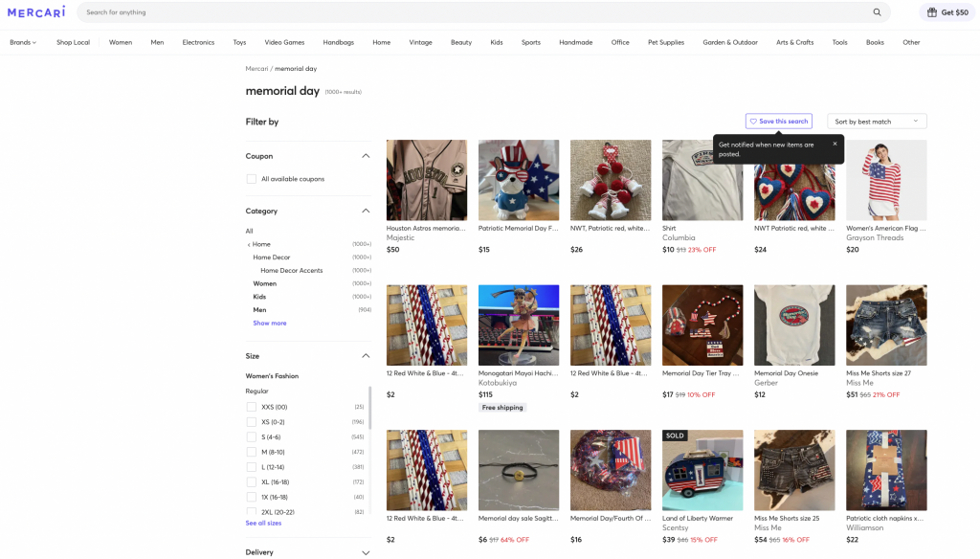
Task: Open Memorial day sale Sagittarius bracelet image
Action: point(519,470)
